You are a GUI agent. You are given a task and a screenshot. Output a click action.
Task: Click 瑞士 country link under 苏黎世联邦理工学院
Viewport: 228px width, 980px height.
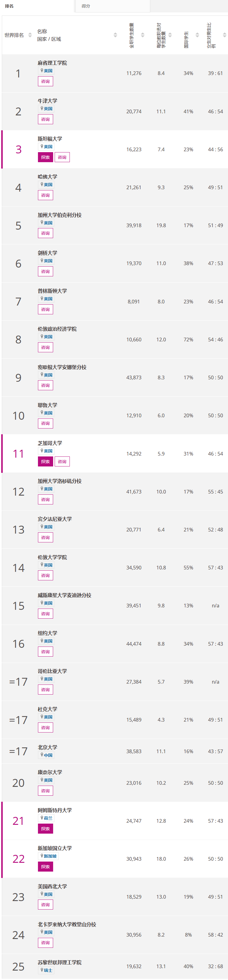48,970
